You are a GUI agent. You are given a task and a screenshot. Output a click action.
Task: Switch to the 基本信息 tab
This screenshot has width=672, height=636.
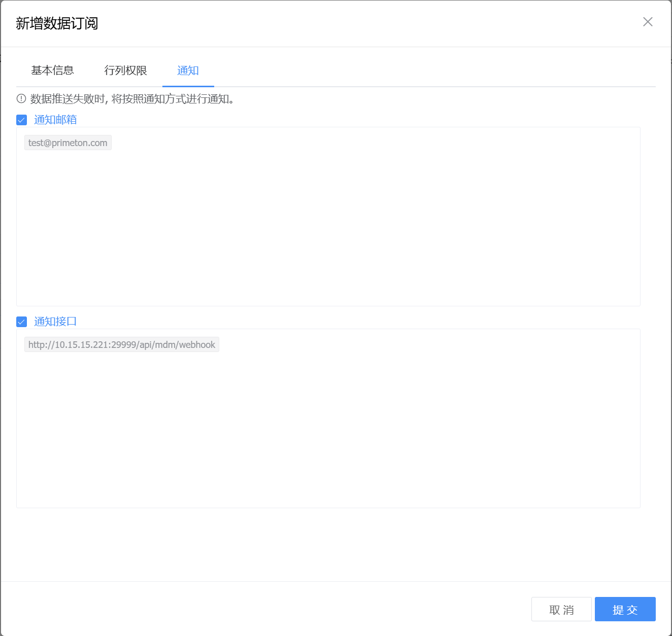pos(53,70)
